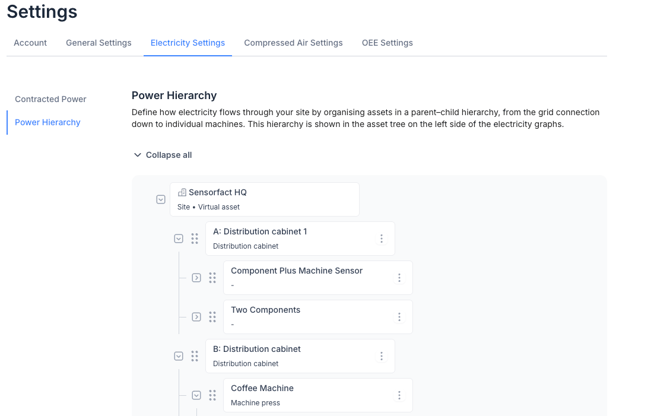
Task: Click drag handle of B: Distribution cabinet
Action: click(195, 356)
